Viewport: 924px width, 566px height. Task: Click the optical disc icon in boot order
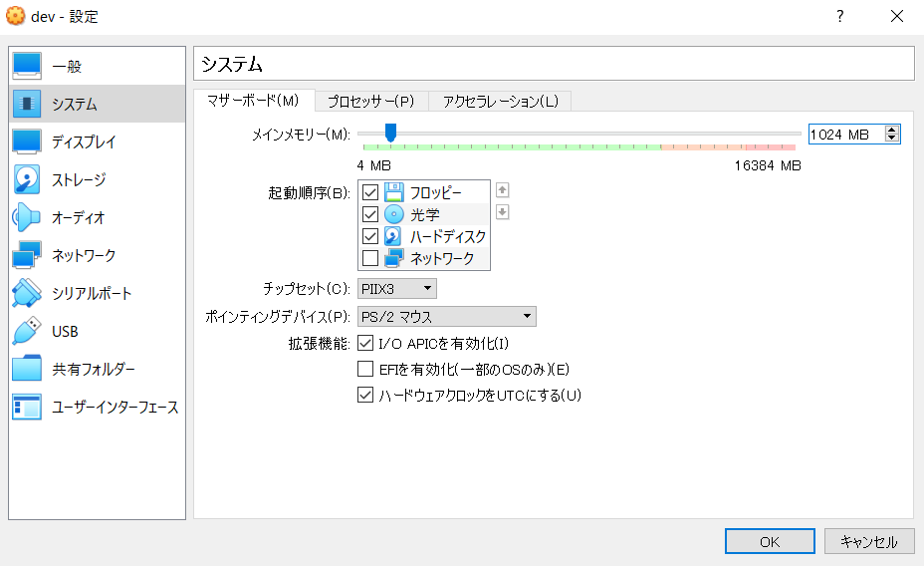(393, 214)
